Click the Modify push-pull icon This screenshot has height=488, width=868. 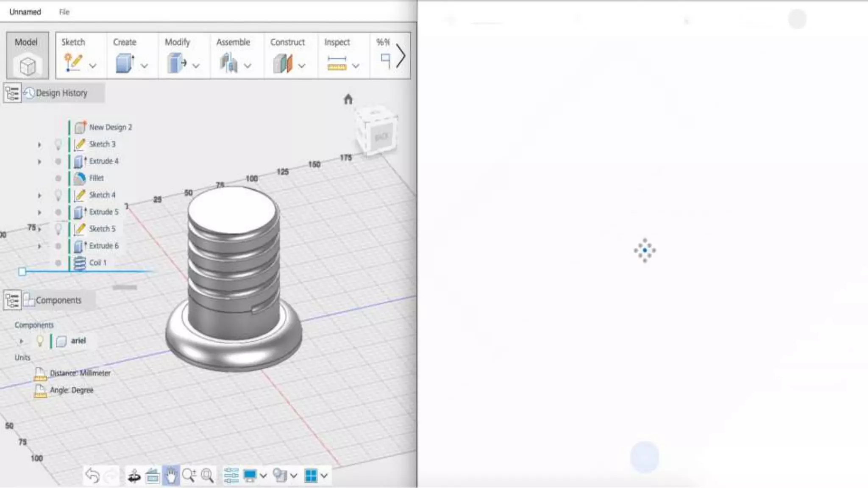(x=176, y=63)
